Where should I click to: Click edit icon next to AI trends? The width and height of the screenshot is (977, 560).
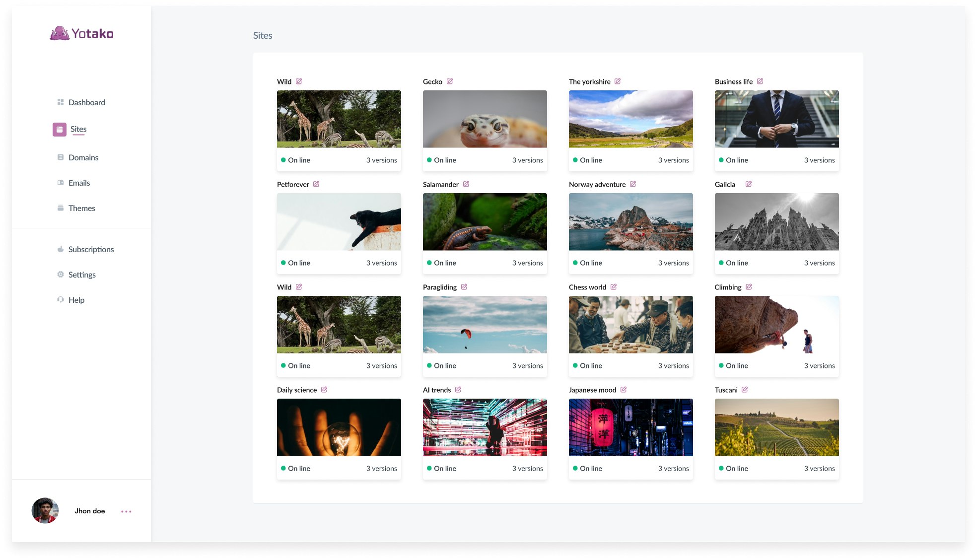coord(458,390)
